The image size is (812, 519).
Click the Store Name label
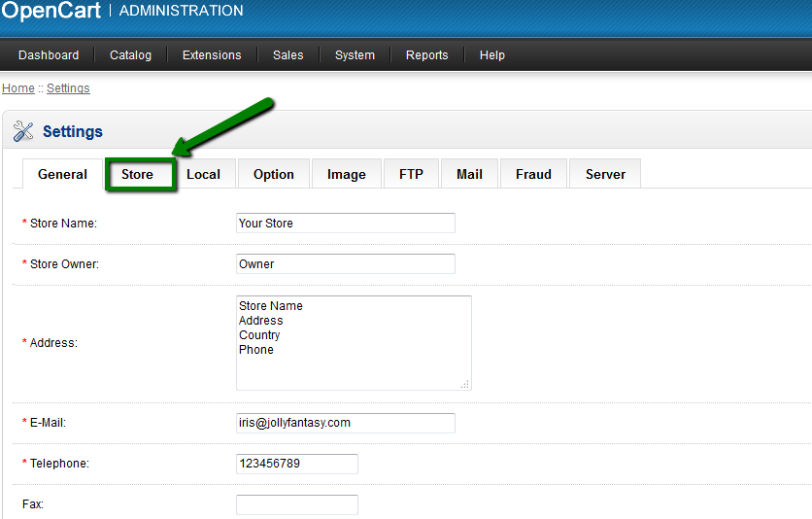click(x=63, y=224)
